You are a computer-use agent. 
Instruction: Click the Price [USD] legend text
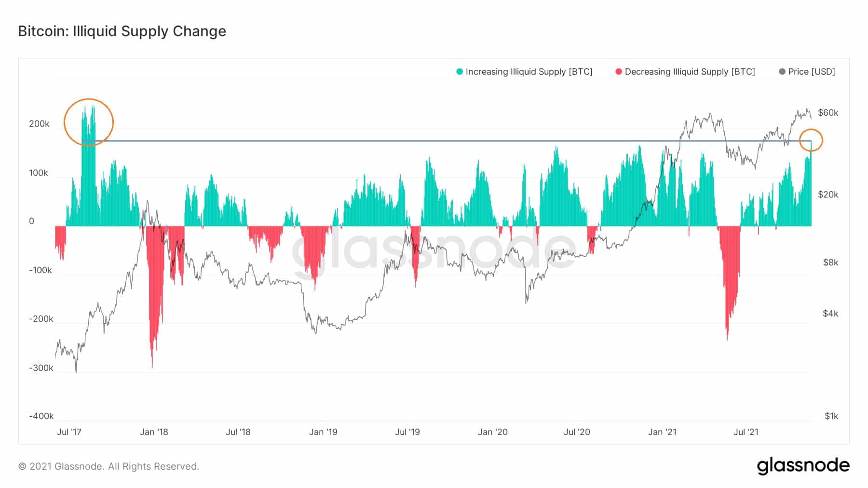[x=812, y=72]
